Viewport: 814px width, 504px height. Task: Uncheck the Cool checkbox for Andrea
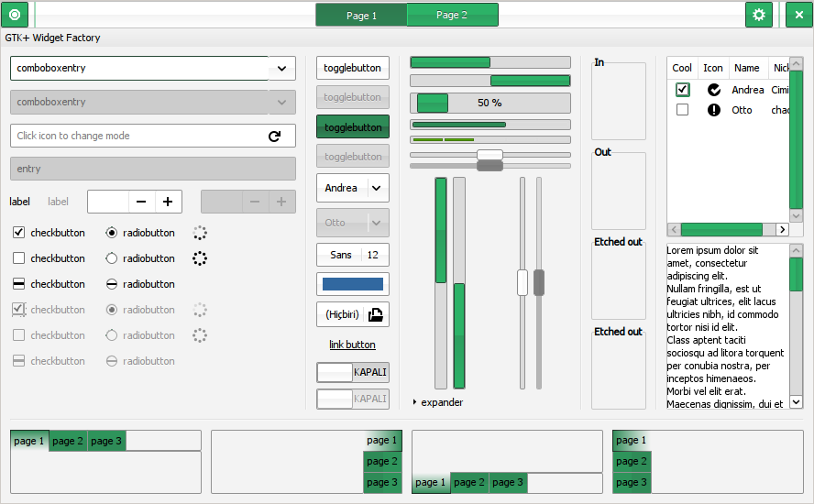point(682,90)
